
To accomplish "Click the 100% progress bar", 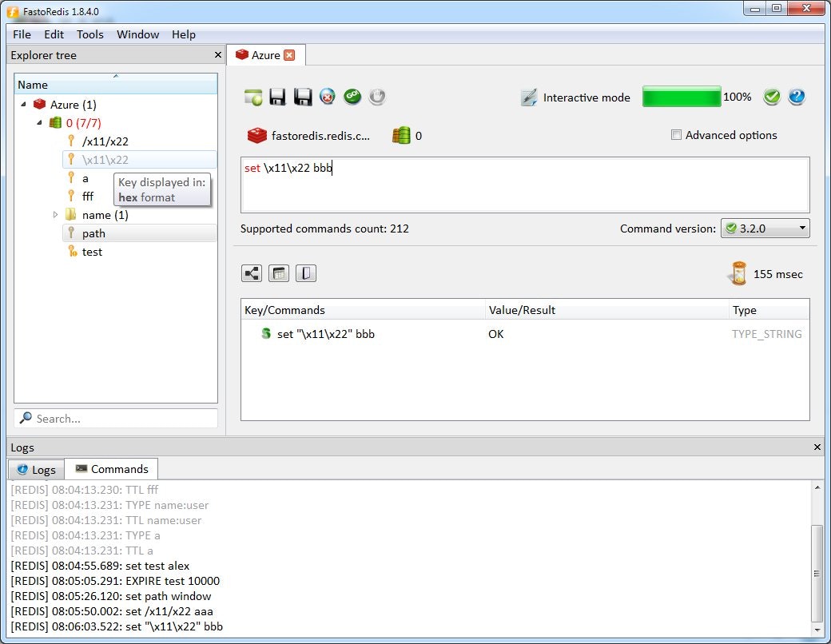I will coord(682,97).
